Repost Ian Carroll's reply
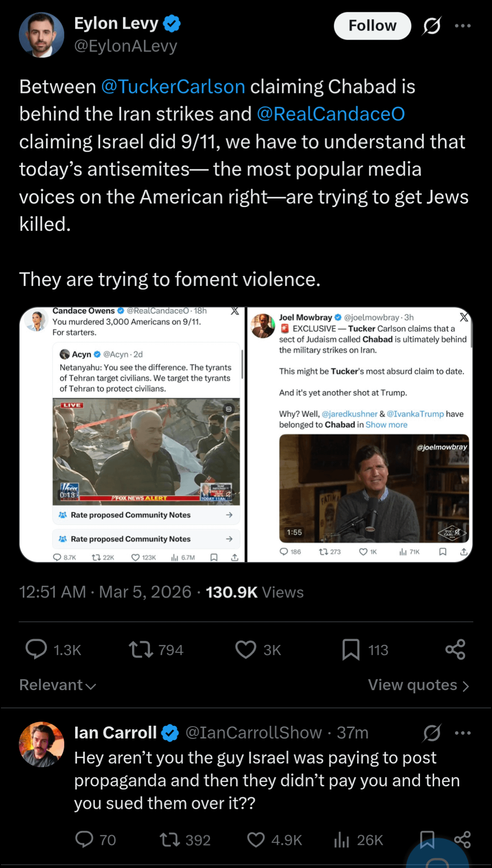The width and height of the screenshot is (492, 868). tap(170, 839)
